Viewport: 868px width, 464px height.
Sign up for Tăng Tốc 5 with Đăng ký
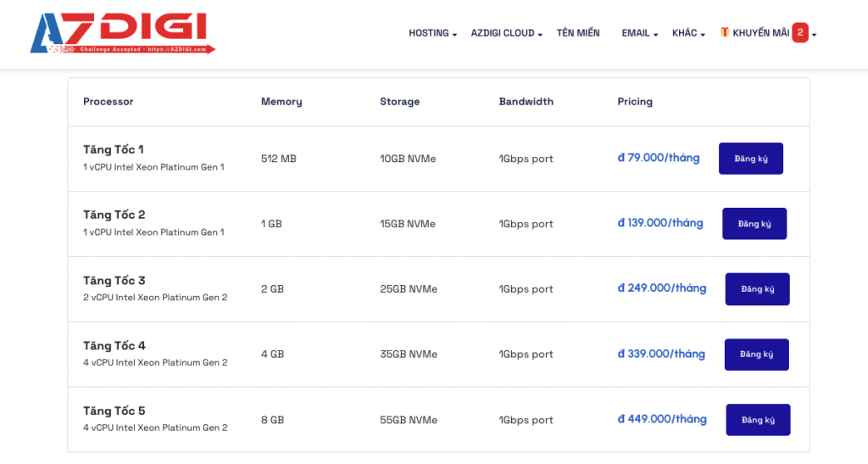tap(758, 420)
